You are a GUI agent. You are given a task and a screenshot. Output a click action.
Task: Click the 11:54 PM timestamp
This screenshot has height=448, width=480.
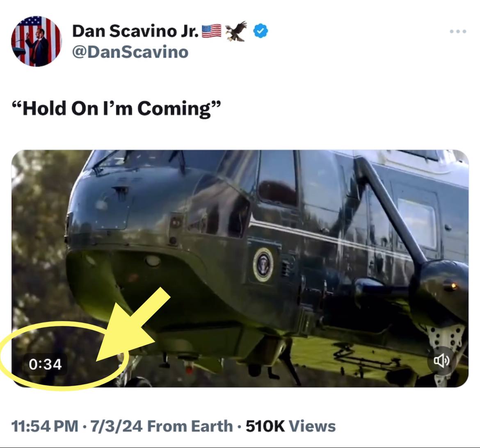45,426
